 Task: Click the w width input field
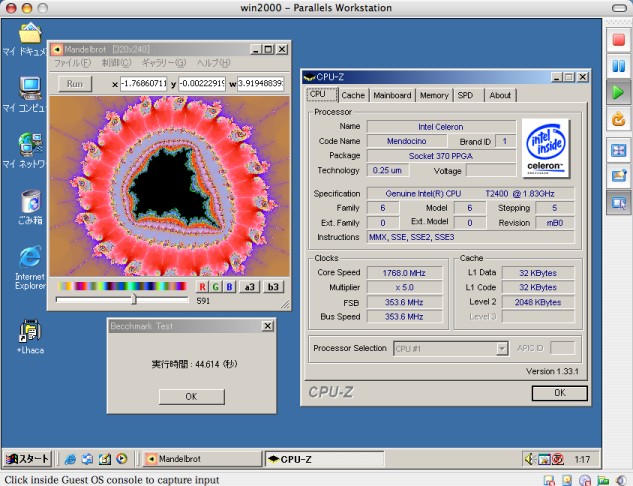tap(260, 84)
